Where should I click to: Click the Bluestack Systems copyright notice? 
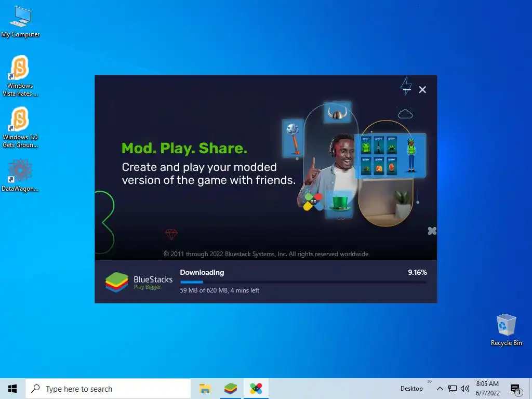click(x=266, y=254)
